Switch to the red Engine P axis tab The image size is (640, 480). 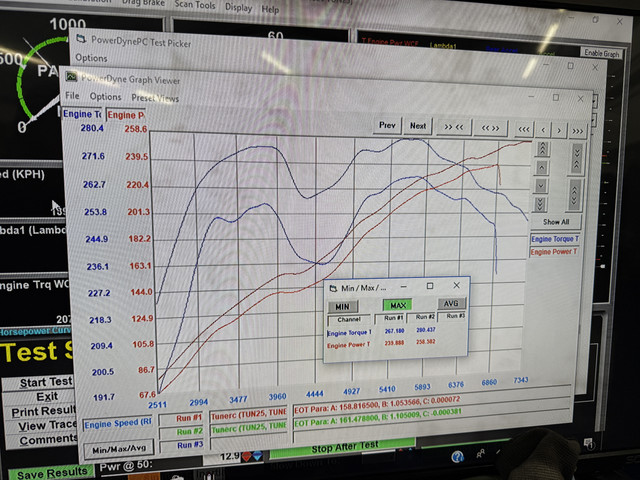tap(126, 115)
